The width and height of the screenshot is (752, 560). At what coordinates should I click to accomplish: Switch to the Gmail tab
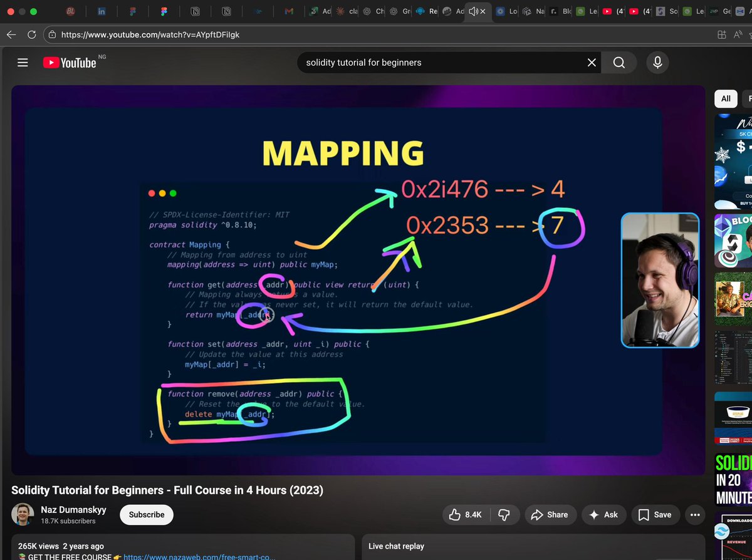point(289,11)
